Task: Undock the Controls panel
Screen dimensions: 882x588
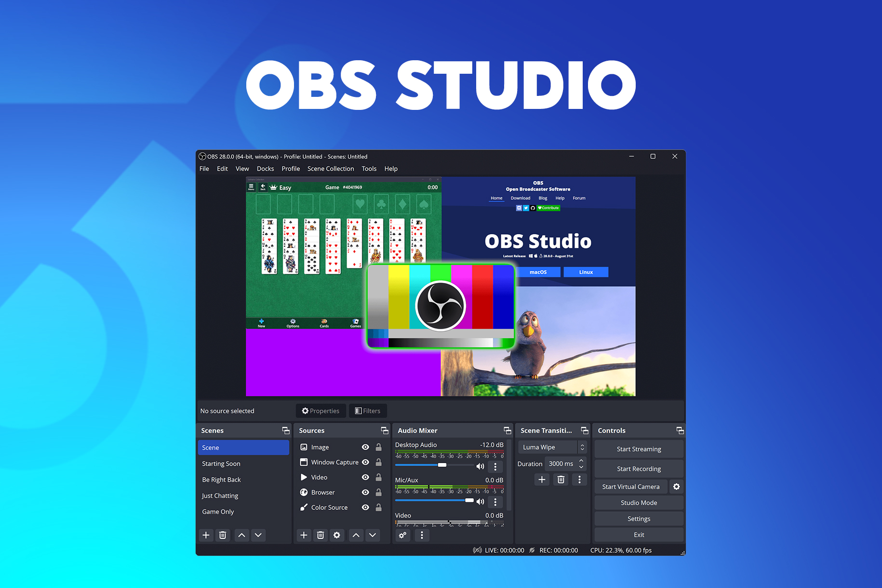Action: (x=680, y=430)
